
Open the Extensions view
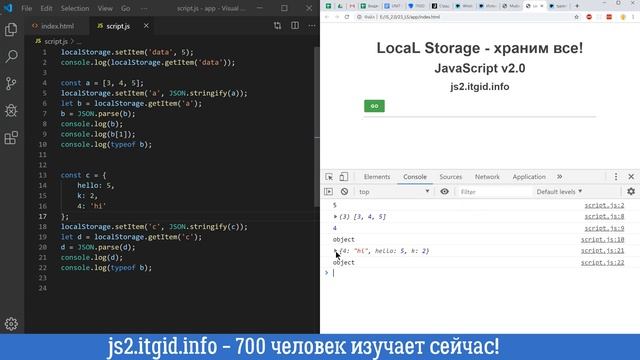coord(11,138)
